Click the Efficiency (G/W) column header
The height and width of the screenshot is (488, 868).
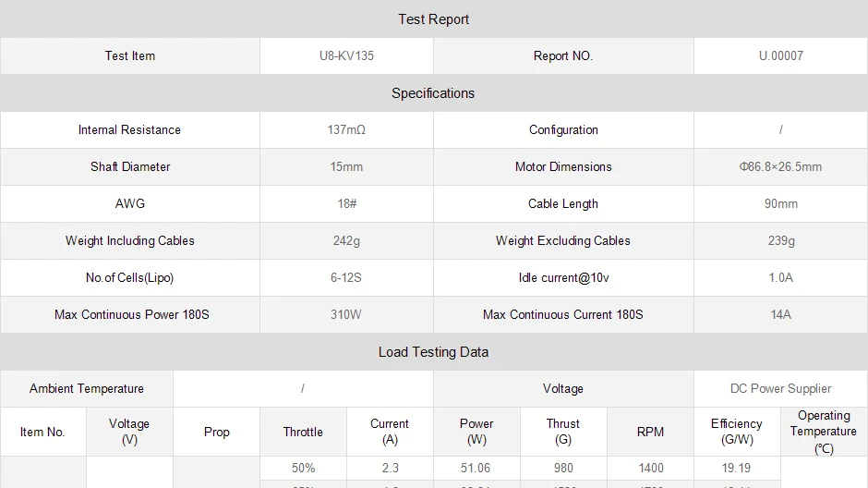[x=736, y=432]
